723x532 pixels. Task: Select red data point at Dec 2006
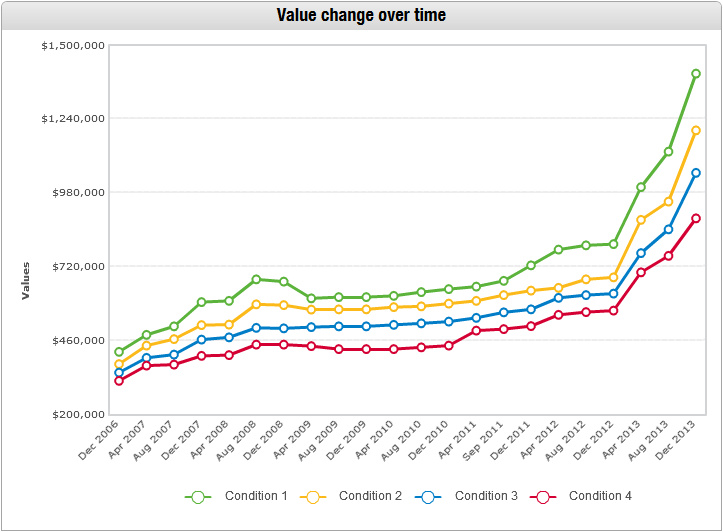(x=119, y=381)
